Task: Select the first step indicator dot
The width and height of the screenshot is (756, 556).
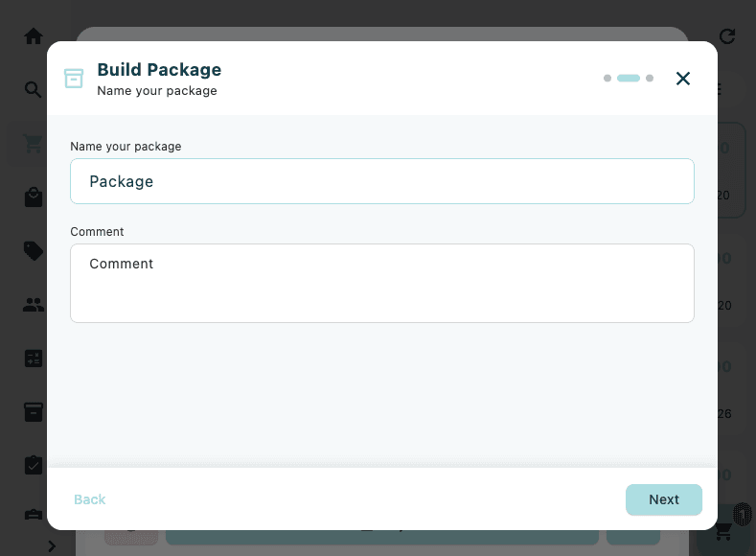Action: pyautogui.click(x=607, y=78)
